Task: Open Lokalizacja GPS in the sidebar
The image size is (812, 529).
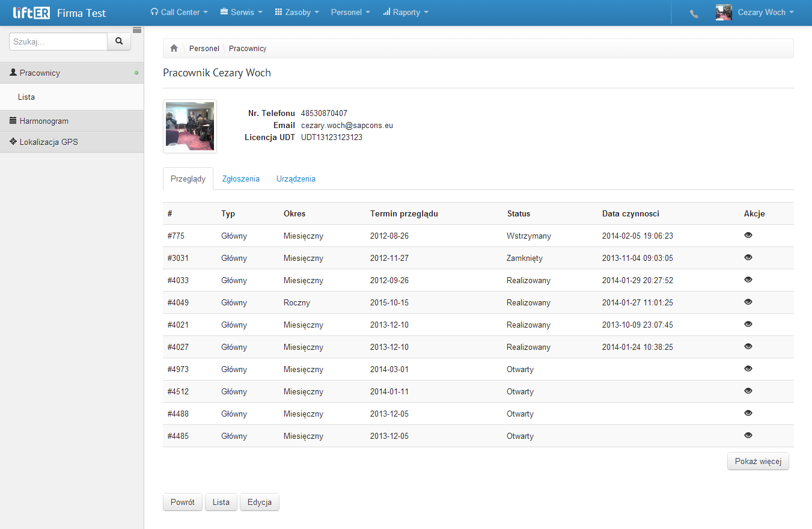Action: pos(72,142)
